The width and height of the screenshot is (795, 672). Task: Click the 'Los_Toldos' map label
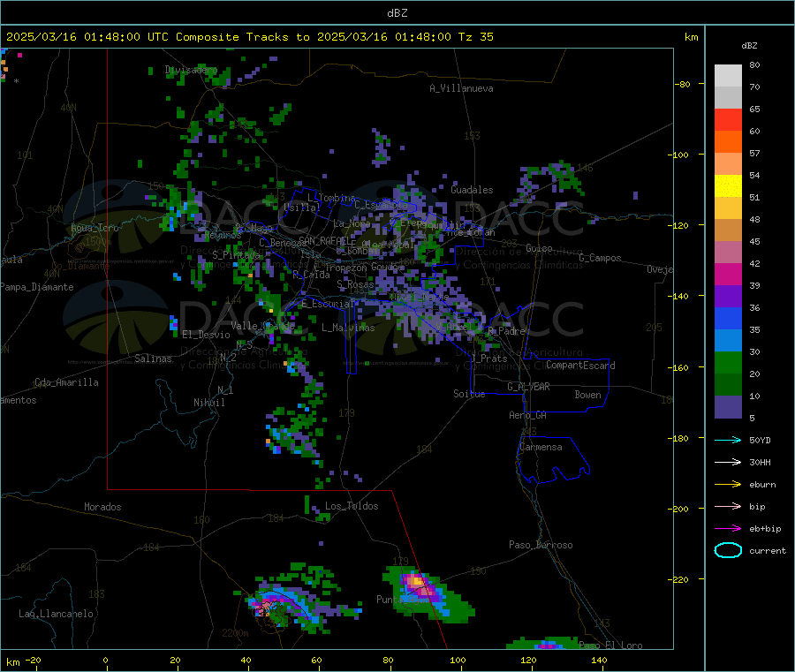pyautogui.click(x=352, y=506)
